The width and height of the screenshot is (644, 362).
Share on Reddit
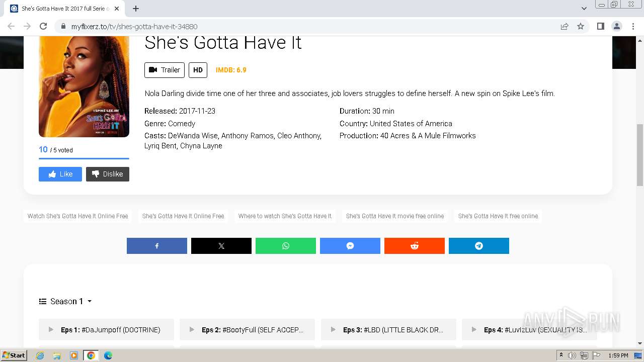tap(415, 246)
